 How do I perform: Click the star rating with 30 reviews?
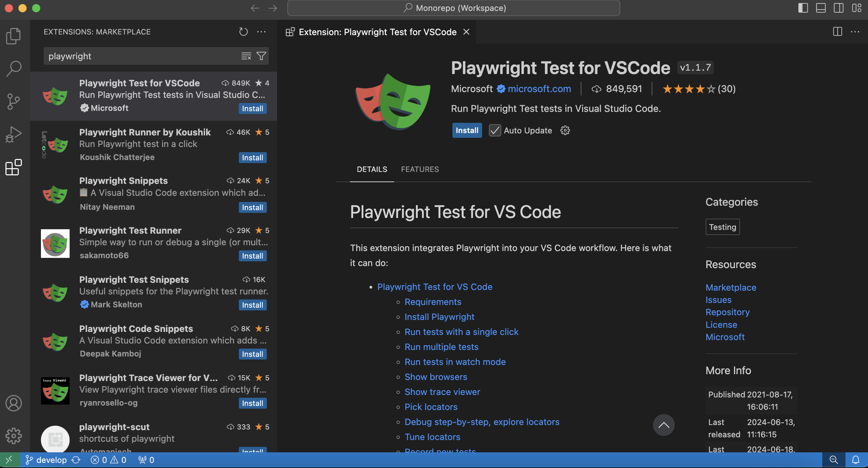click(x=699, y=89)
